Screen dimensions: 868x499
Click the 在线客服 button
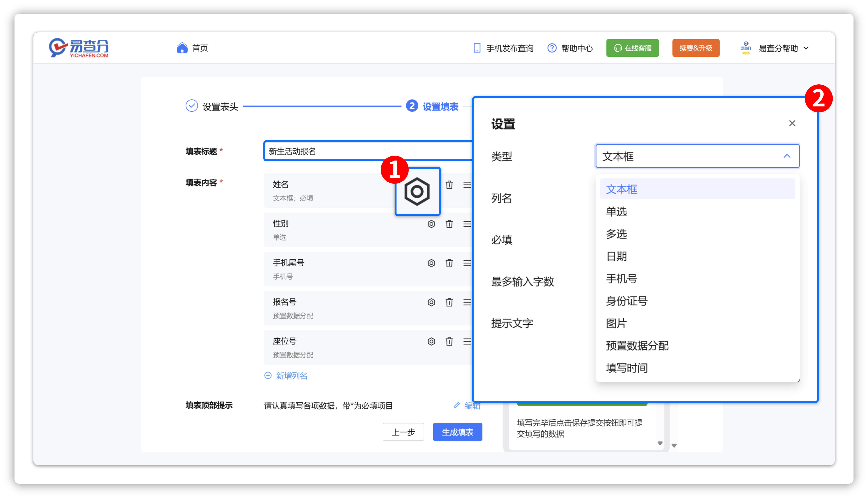point(632,48)
